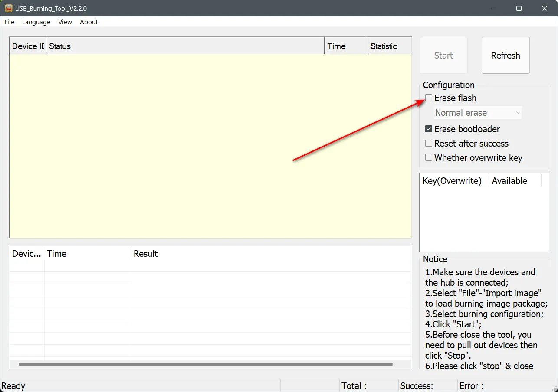The width and height of the screenshot is (558, 392).
Task: Click the upper Time column header
Action: pyautogui.click(x=346, y=46)
